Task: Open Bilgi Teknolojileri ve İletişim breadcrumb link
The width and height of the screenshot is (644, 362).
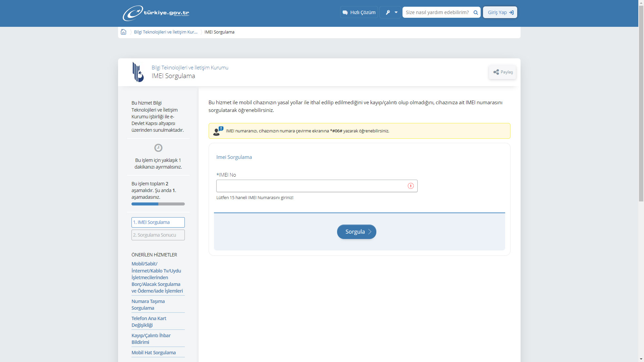Action: pyautogui.click(x=165, y=32)
